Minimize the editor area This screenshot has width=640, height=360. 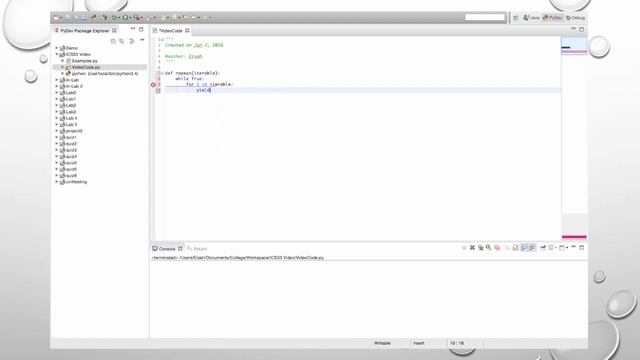(573, 29)
